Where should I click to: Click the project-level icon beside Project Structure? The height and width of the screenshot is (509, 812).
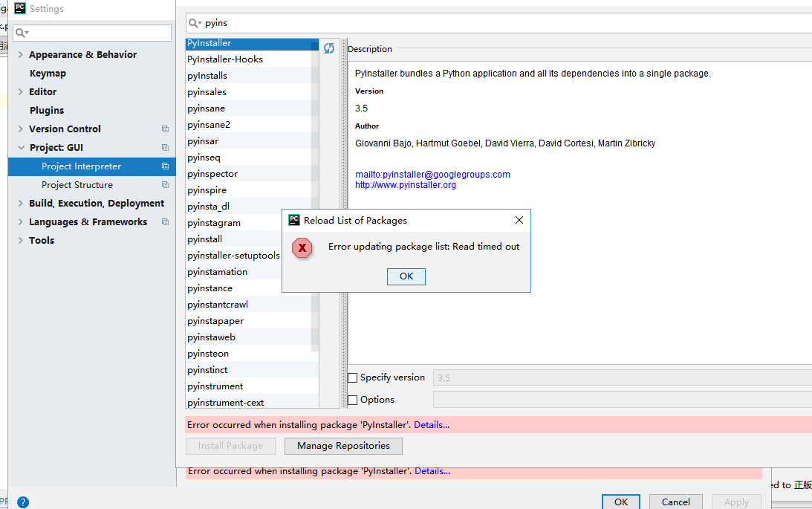(165, 185)
